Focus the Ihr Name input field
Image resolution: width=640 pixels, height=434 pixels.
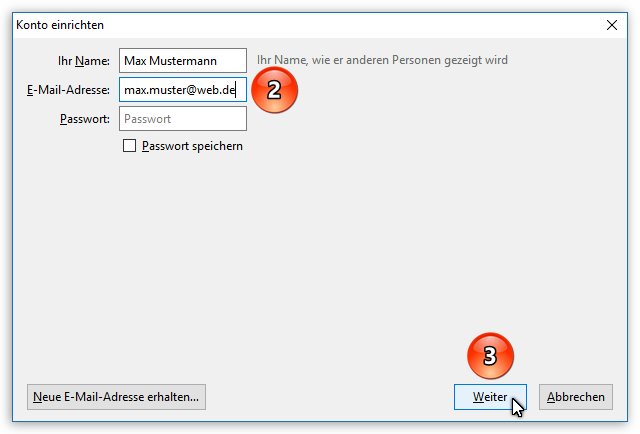coord(182,61)
